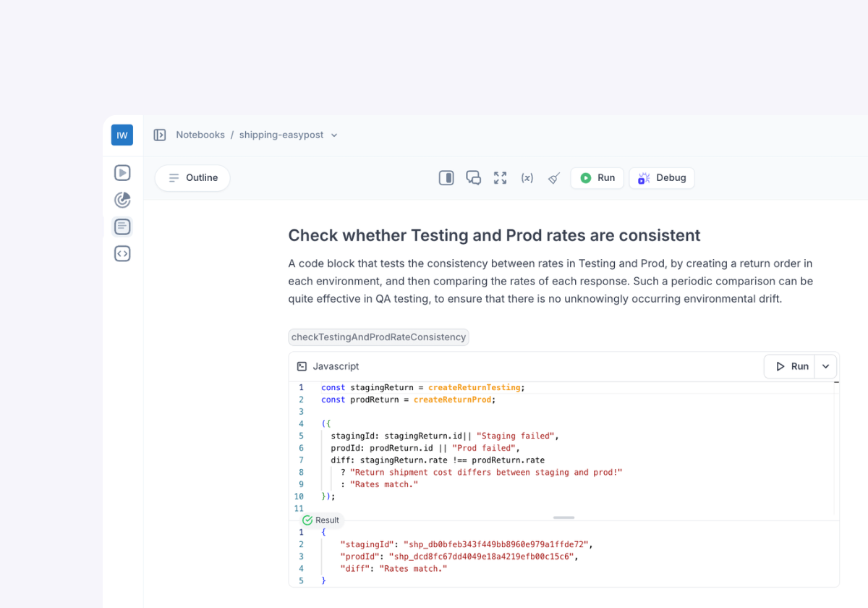Screen dimensions: 868x608
Task: Click the IW workspace avatar icon
Action: tap(122, 135)
